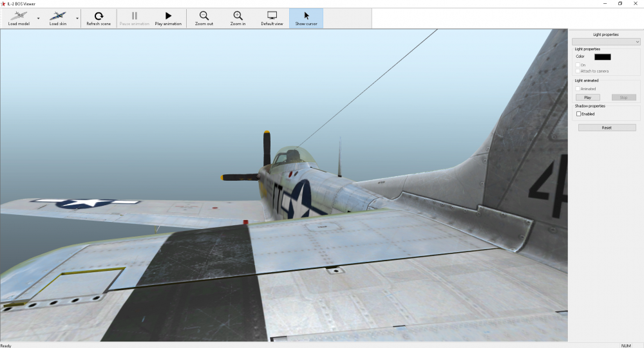Screen dimensions: 644x348
Task: Open the Light properties dropdown
Action: pos(605,42)
